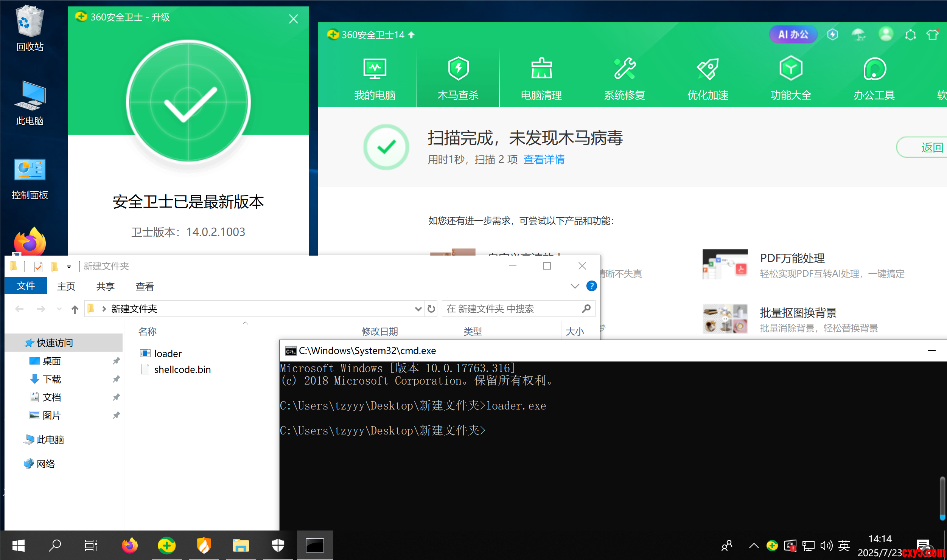This screenshot has width=947, height=560.
Task: Expand the quick access toolbar dropdown arrow
Action: coord(69,267)
